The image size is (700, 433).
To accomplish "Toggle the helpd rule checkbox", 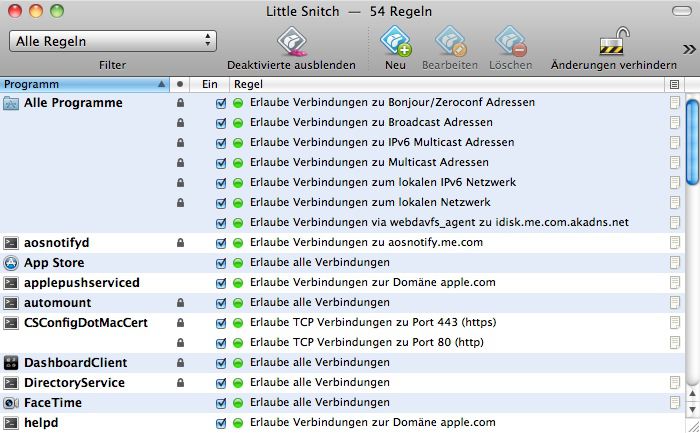I will click(x=221, y=423).
